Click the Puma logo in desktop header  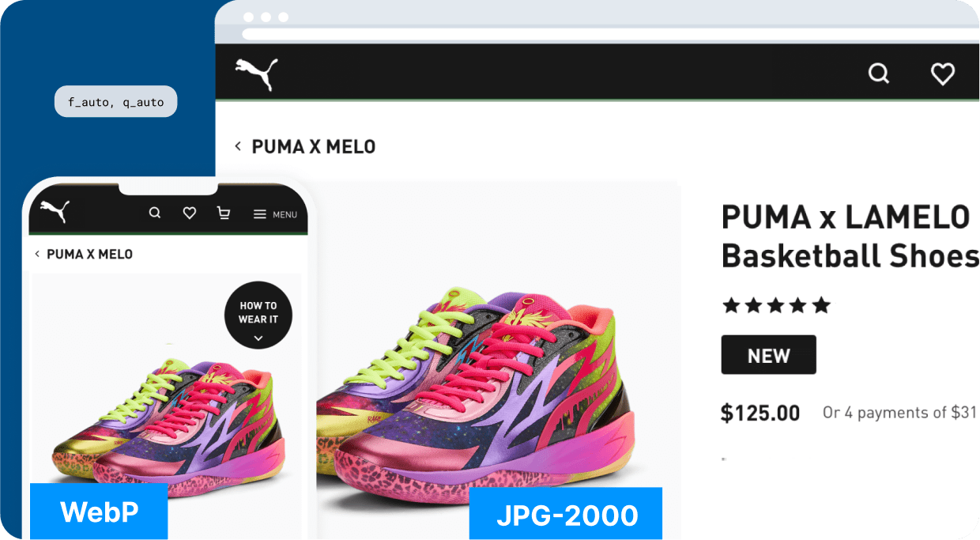pos(257,74)
